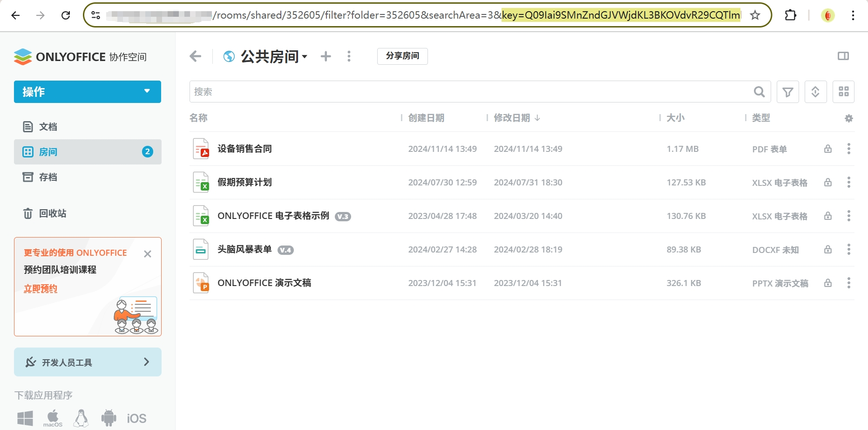
Task: Click the plus icon to add content
Action: point(326,56)
